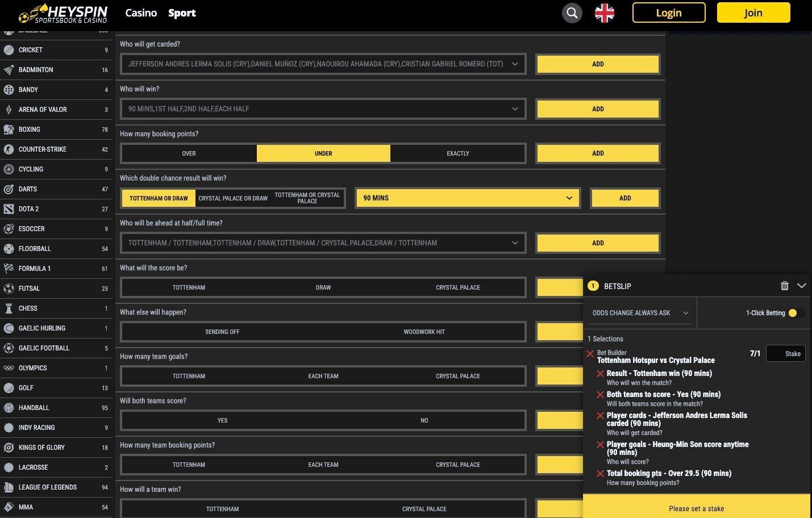
Task: Select the Cycling icon
Action: coord(9,169)
